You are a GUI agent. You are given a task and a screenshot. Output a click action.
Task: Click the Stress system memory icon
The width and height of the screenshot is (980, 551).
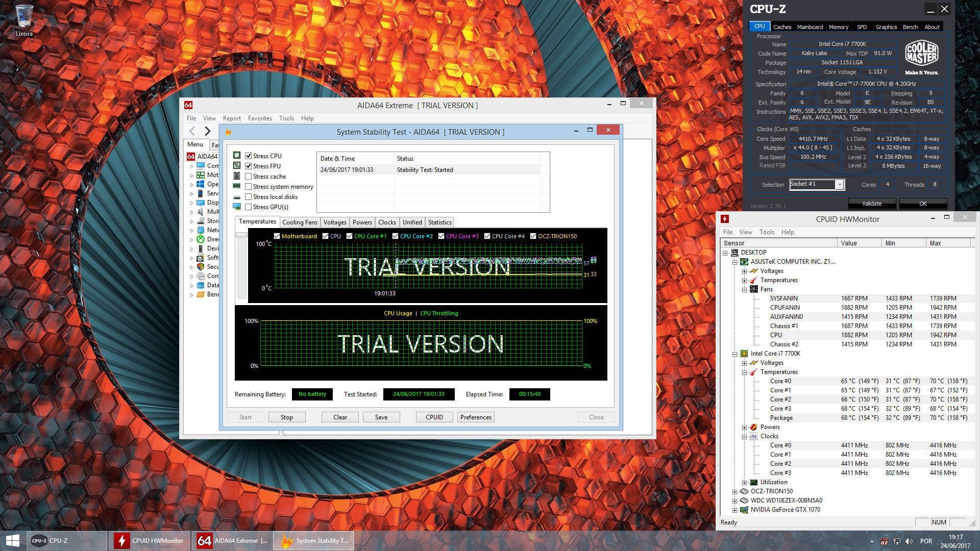[237, 186]
